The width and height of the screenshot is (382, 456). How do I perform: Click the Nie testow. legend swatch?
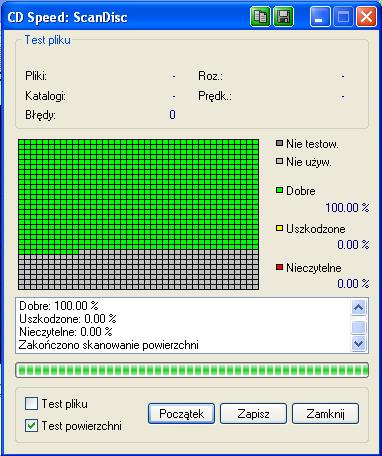[279, 143]
